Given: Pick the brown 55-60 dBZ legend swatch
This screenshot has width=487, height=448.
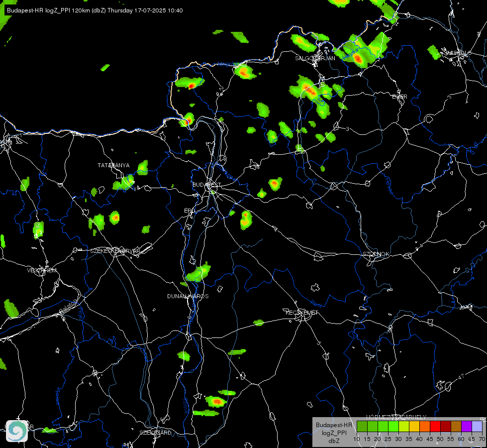Looking at the screenshot, I should coord(456,426).
